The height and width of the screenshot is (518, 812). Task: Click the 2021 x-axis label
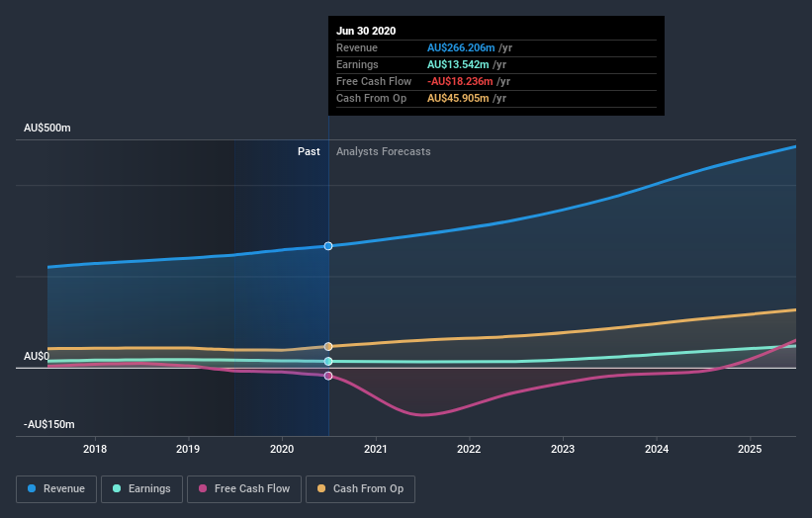tap(376, 449)
